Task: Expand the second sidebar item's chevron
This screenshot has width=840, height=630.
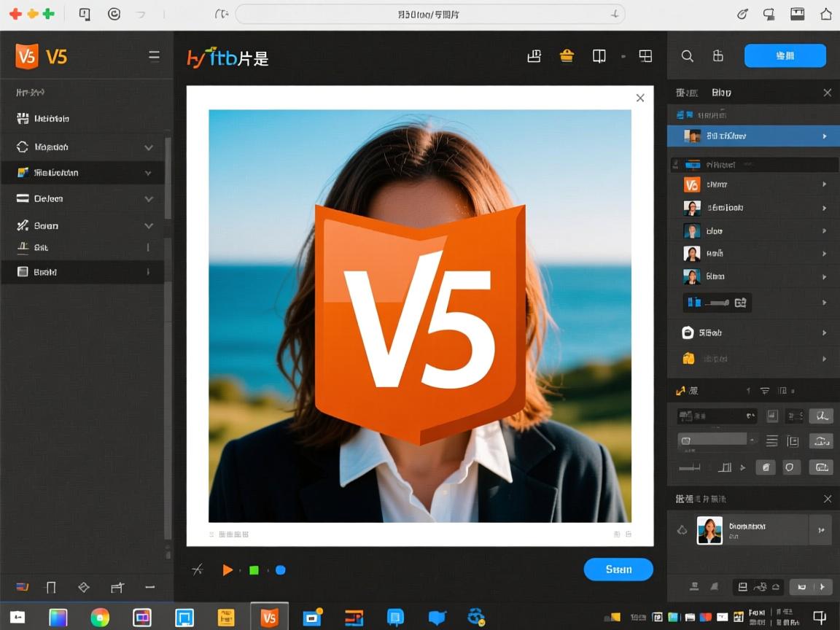Action: point(149,147)
